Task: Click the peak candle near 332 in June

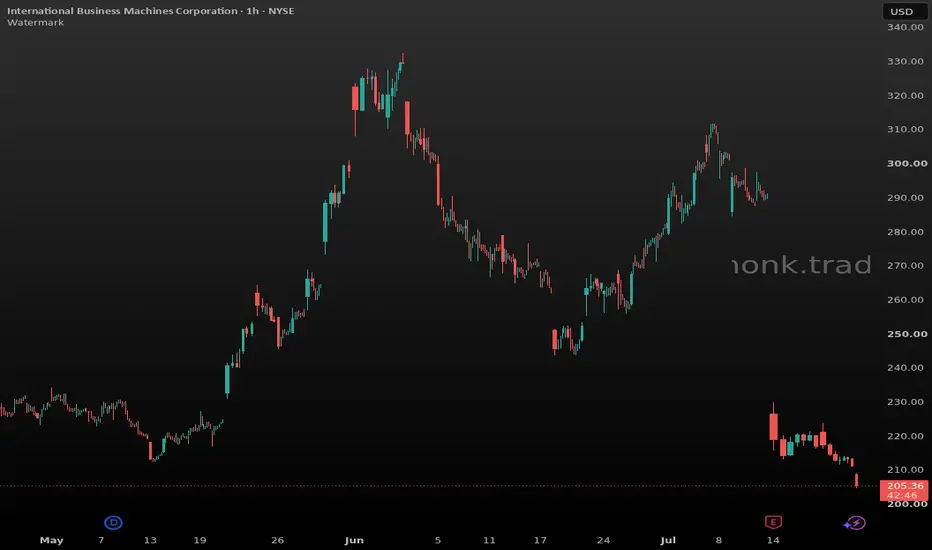Action: pos(402,61)
